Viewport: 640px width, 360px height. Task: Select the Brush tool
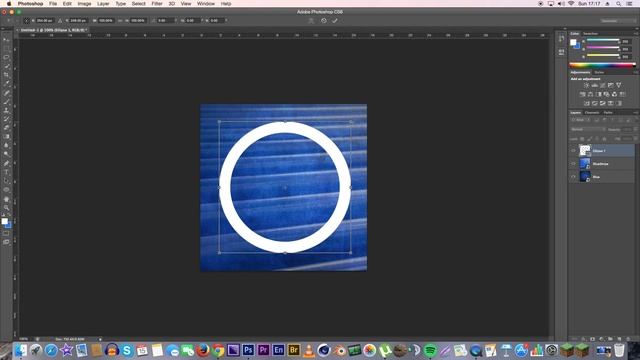6,102
